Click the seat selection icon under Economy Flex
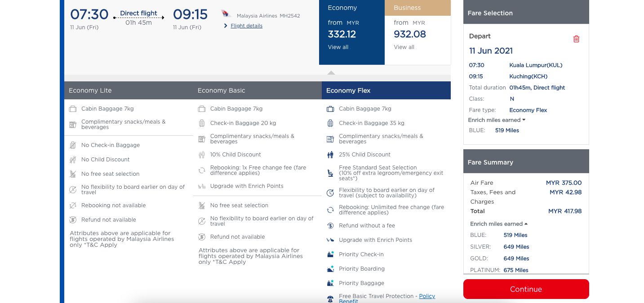The image size is (644, 303). (330, 173)
